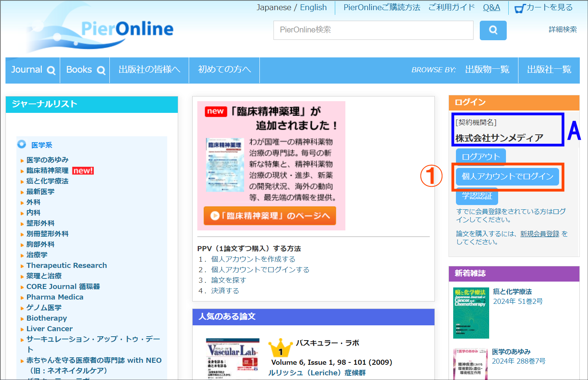Focus the PierOnline検索 search field

click(374, 30)
